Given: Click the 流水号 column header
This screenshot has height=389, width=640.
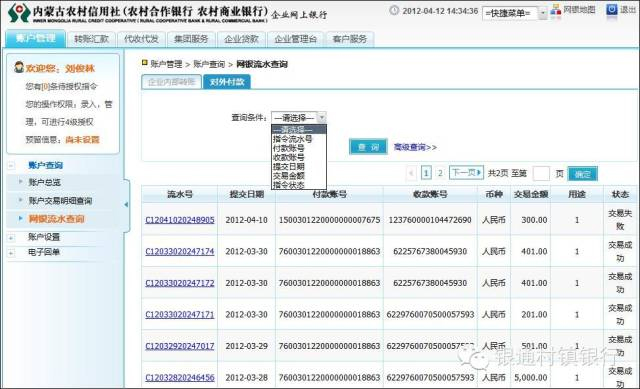Looking at the screenshot, I should click(x=180, y=194).
